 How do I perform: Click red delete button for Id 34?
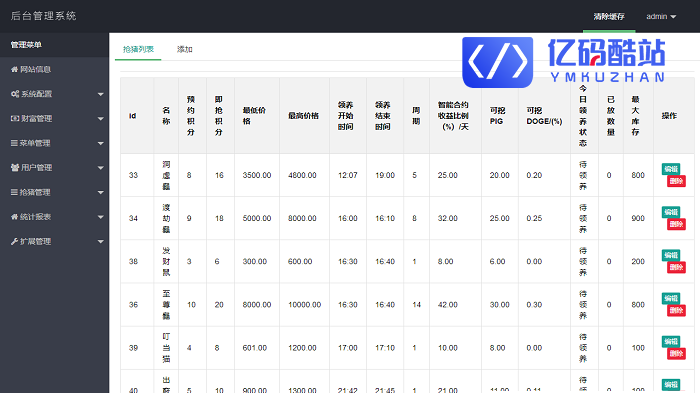[676, 224]
